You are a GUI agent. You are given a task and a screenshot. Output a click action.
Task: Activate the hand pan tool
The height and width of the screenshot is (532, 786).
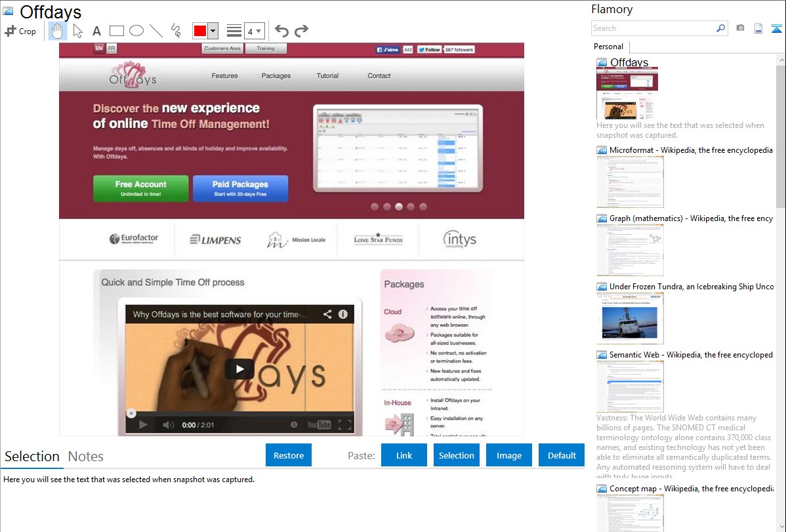coord(57,31)
